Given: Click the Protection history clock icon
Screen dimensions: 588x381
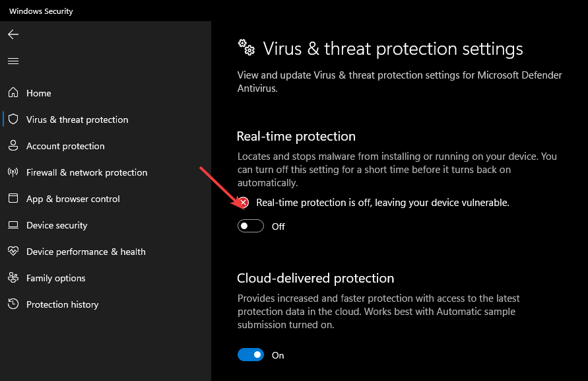Looking at the screenshot, I should tap(13, 304).
